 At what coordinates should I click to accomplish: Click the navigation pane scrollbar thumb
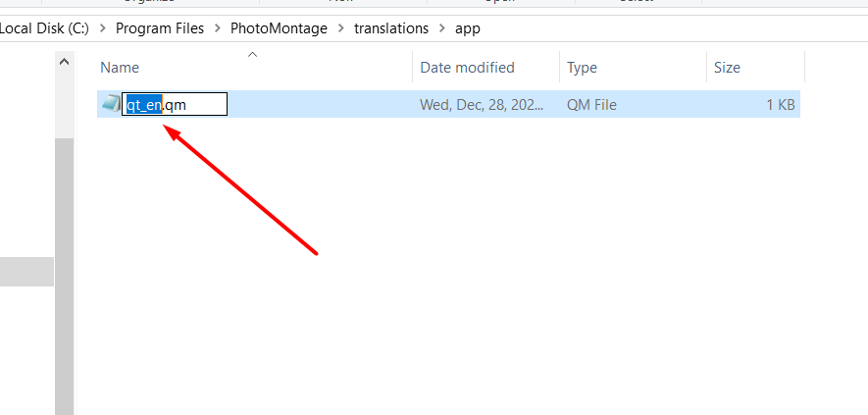pyautogui.click(x=64, y=276)
